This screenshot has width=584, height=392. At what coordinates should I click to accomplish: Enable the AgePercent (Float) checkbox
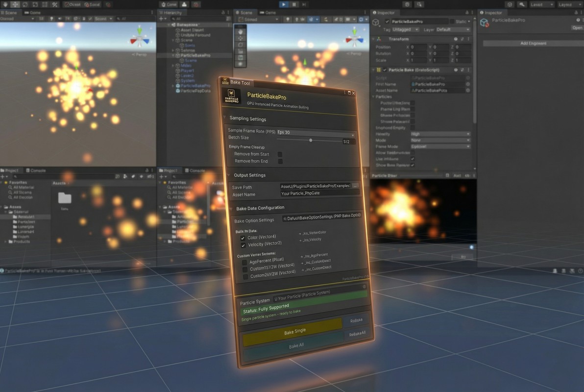[244, 263]
